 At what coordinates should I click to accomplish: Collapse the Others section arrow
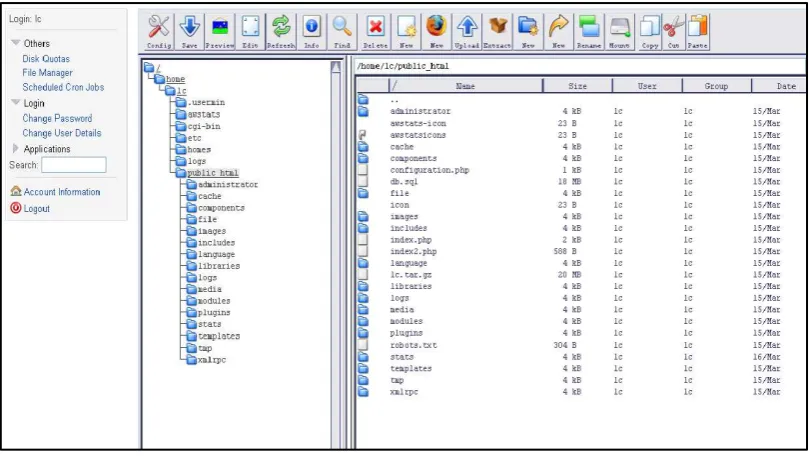(x=16, y=43)
